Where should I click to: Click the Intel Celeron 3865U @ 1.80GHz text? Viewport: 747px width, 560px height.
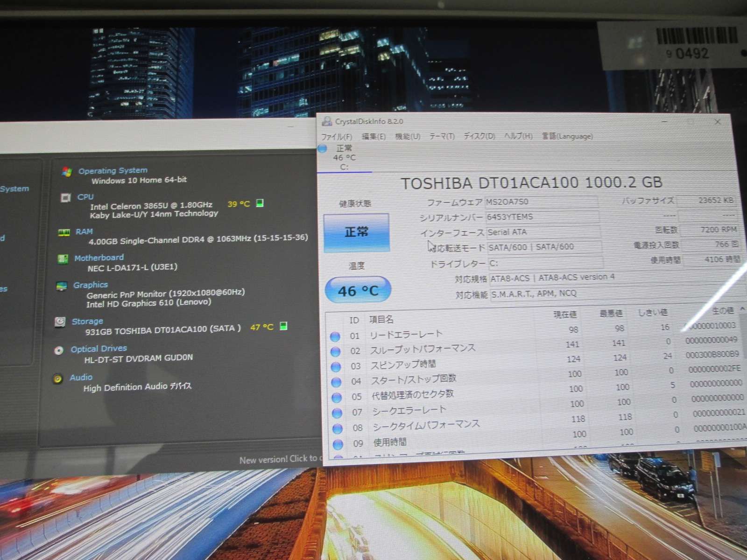[x=151, y=205]
